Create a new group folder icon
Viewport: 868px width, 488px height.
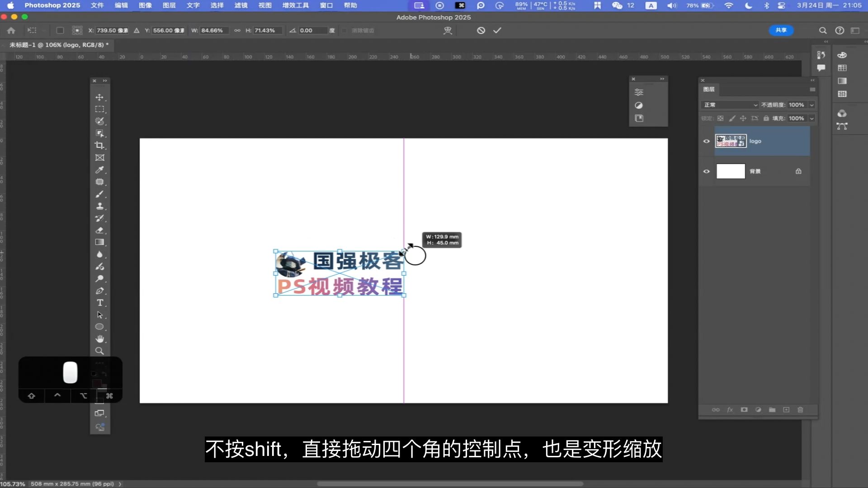[772, 410]
